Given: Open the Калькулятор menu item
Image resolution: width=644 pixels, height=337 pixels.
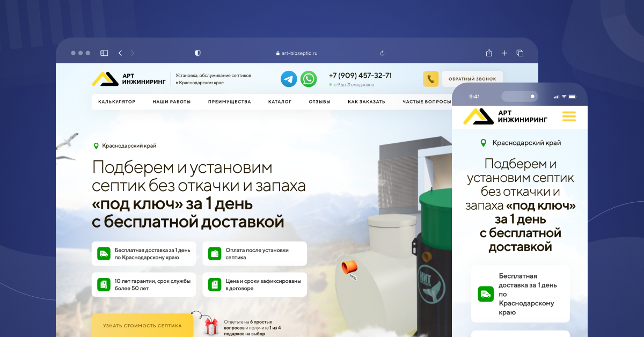Looking at the screenshot, I should pyautogui.click(x=116, y=101).
